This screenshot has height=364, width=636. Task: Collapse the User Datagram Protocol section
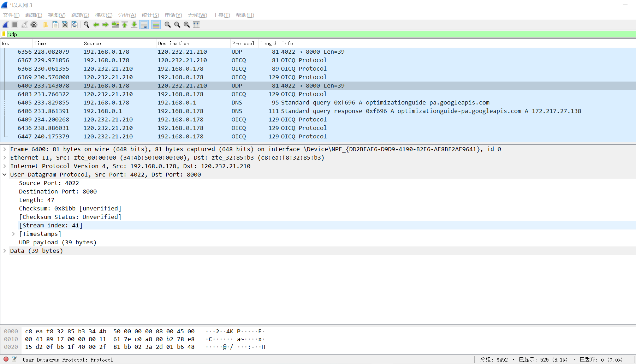click(x=5, y=174)
